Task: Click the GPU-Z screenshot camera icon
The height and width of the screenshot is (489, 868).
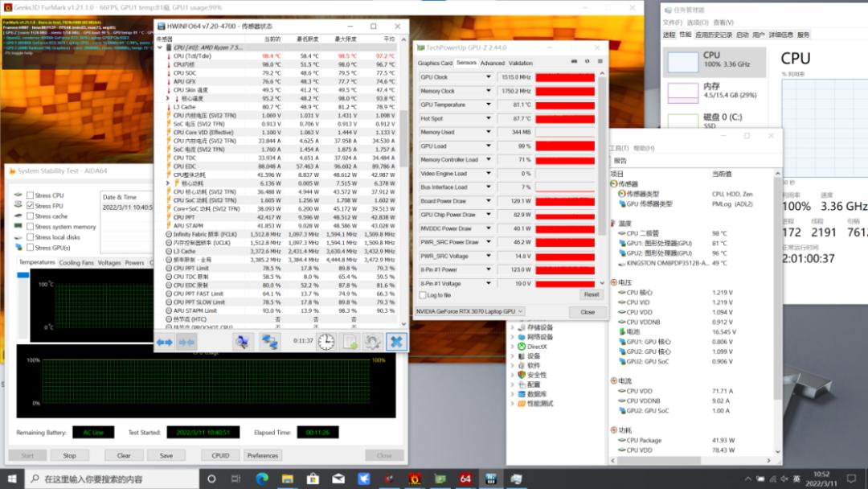Action: (x=574, y=62)
